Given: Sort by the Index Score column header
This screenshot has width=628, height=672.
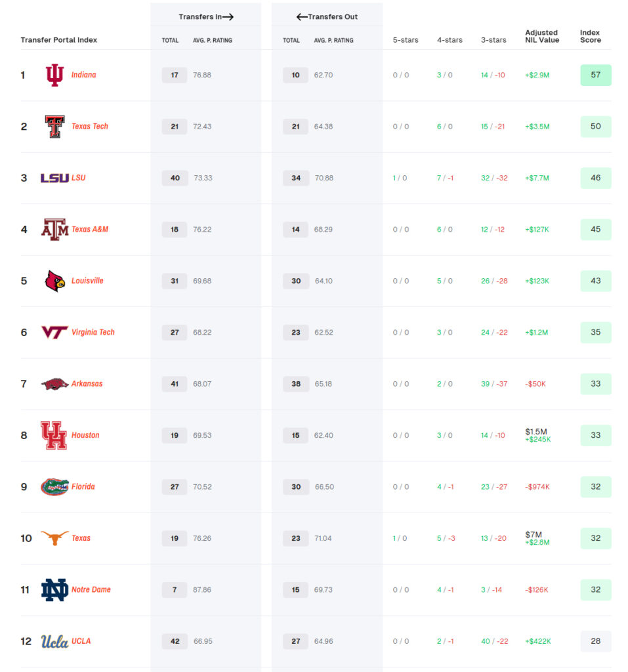Looking at the screenshot, I should 590,36.
